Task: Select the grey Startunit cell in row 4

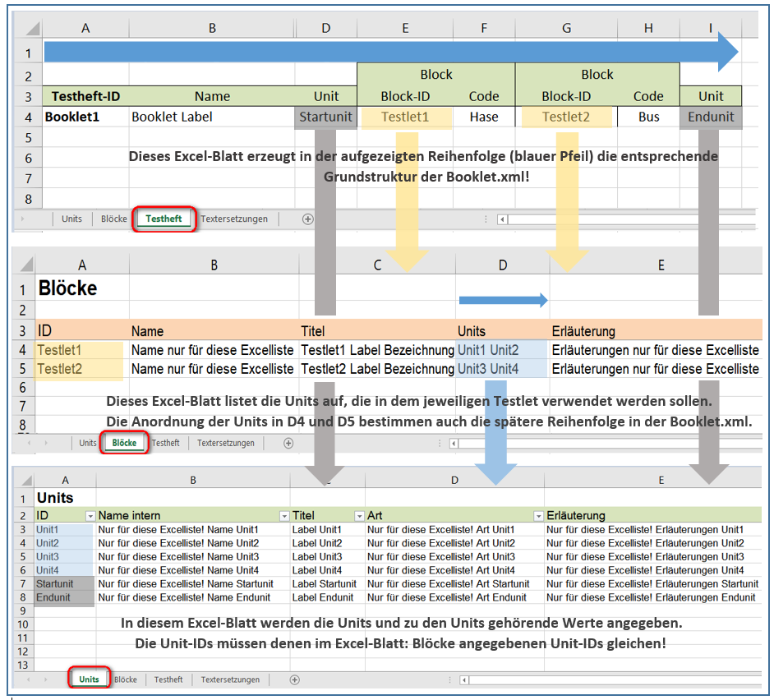Action: 325,117
